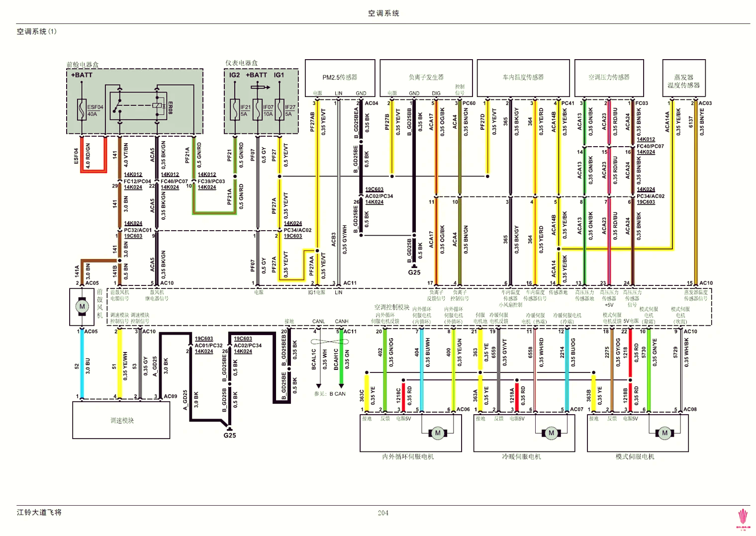Click the 参见: B CAN reference text
This screenshot has height=536, width=756.
pyautogui.click(x=330, y=394)
